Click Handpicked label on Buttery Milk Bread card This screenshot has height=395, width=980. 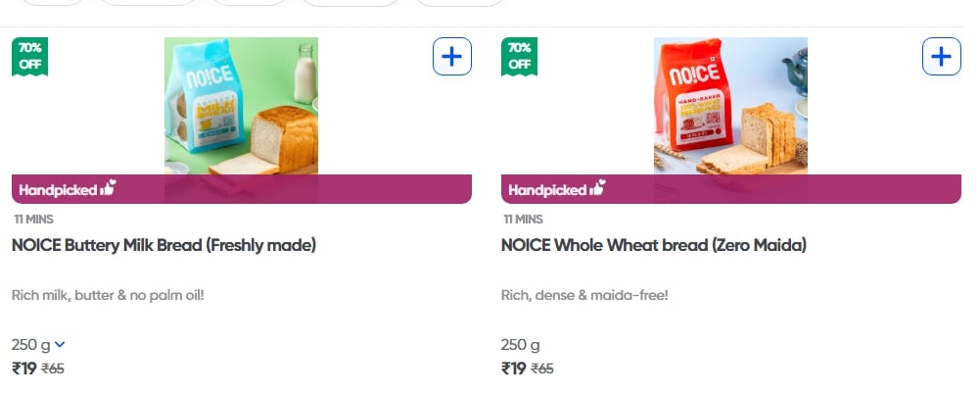[57, 189]
